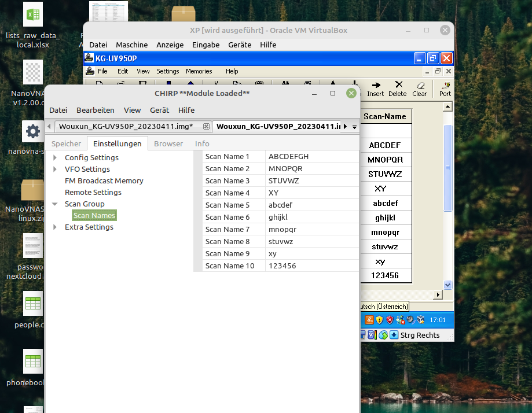Open the password nextcloud document icon
532x413 pixels.
pos(33,245)
